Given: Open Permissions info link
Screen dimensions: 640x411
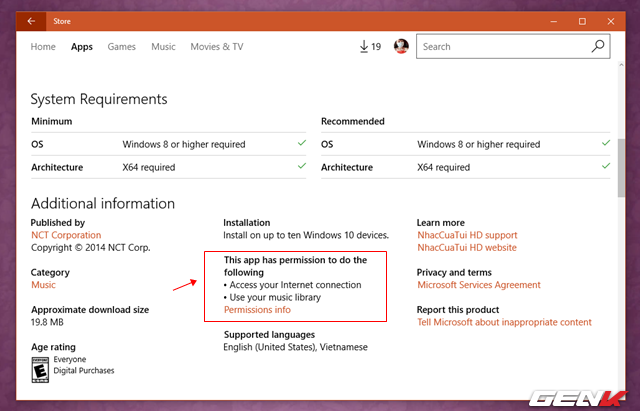Looking at the screenshot, I should [x=257, y=310].
